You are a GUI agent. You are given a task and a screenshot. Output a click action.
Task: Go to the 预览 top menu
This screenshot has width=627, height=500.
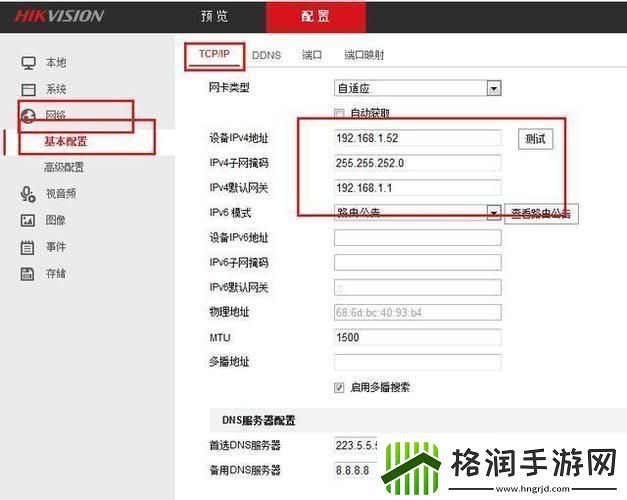pyautogui.click(x=214, y=17)
